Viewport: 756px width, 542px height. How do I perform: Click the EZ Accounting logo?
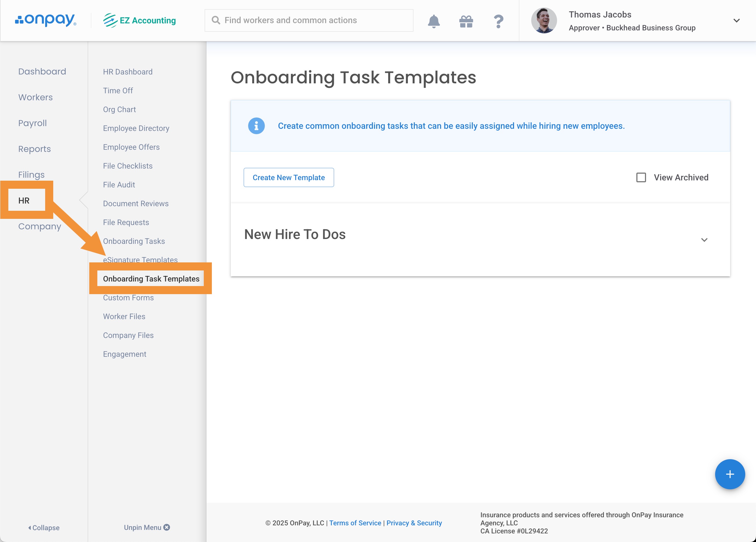140,20
